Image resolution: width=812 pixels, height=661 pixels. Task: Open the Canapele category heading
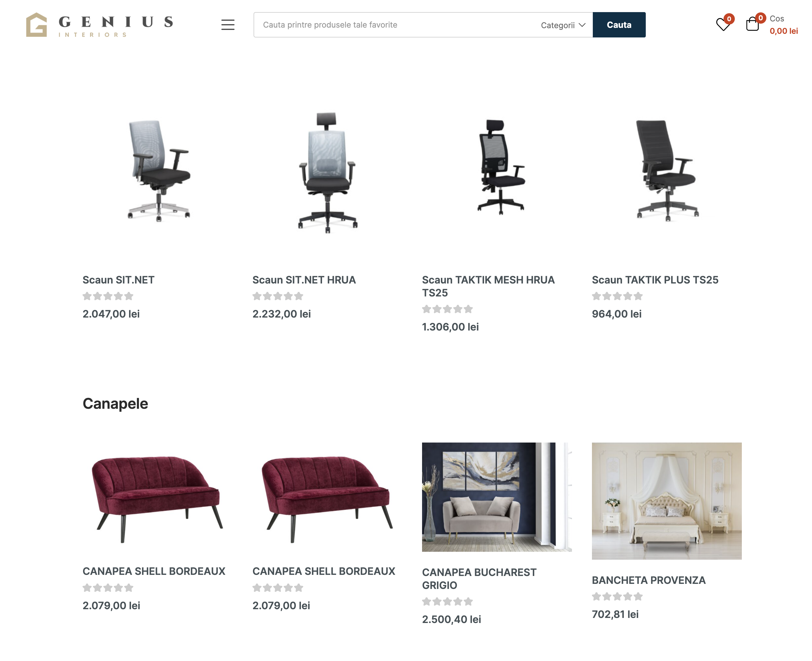115,403
